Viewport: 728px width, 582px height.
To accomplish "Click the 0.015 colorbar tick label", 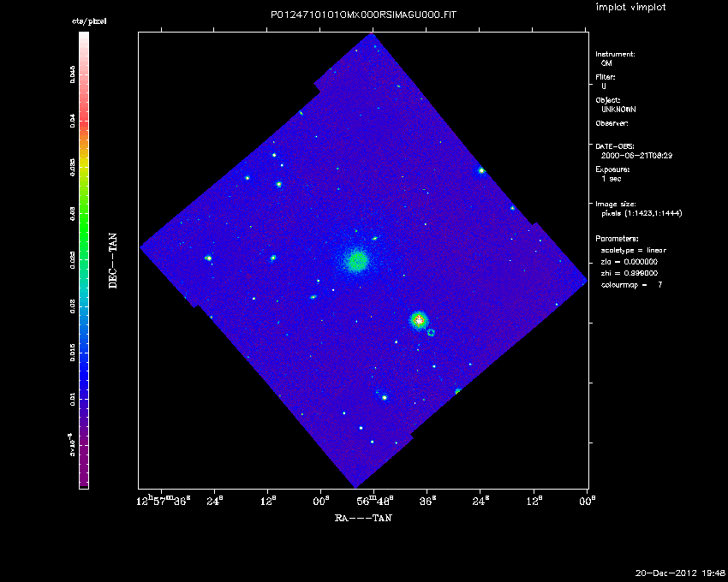I will point(73,353).
